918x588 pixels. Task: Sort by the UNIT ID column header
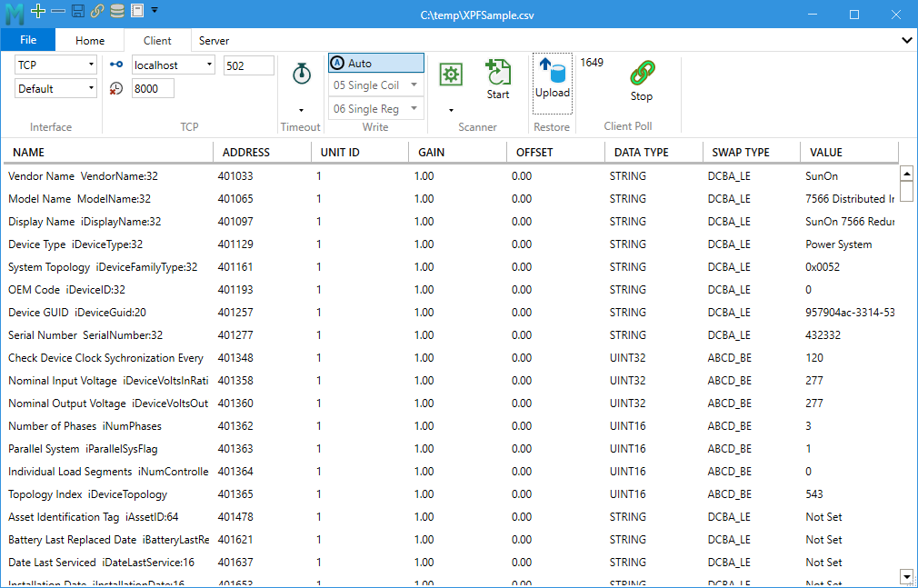360,153
